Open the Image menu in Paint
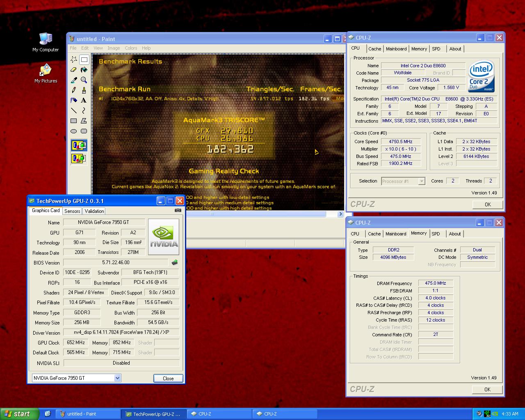 pyautogui.click(x=114, y=48)
